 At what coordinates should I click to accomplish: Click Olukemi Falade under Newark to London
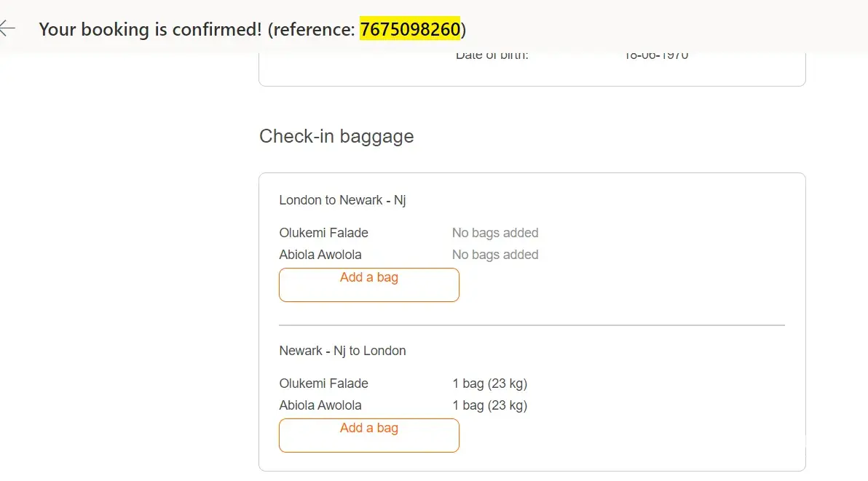tap(323, 383)
